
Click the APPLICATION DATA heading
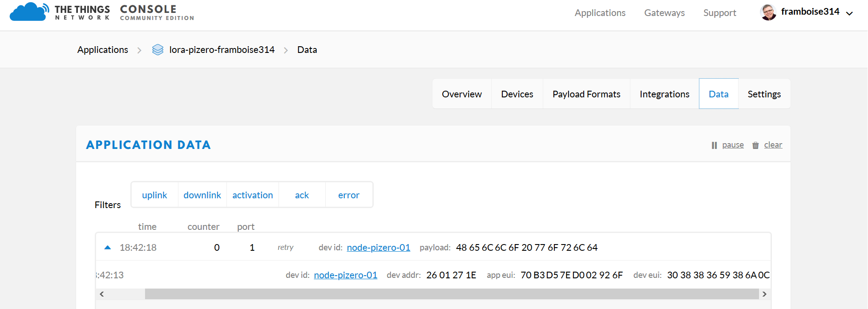pyautogui.click(x=149, y=145)
